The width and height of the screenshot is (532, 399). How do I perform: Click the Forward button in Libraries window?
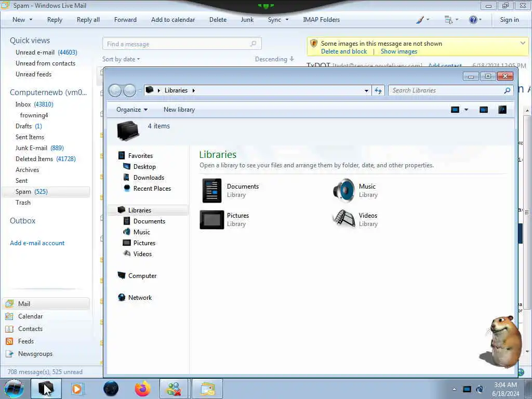[x=129, y=90]
